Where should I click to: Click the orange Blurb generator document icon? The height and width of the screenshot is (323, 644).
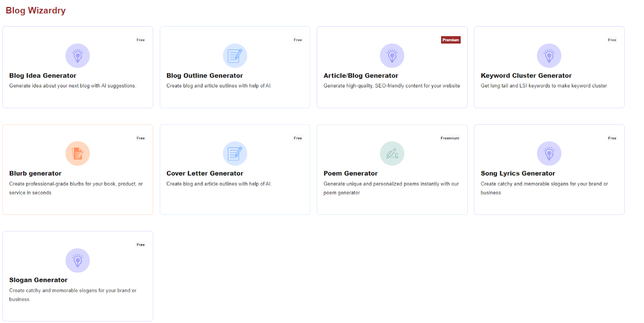pos(78,153)
